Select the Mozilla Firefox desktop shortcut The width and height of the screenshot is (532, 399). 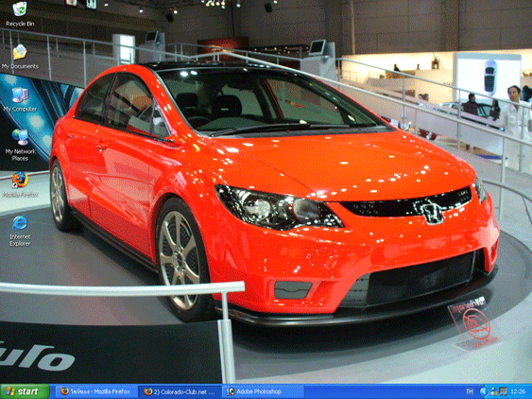20,180
